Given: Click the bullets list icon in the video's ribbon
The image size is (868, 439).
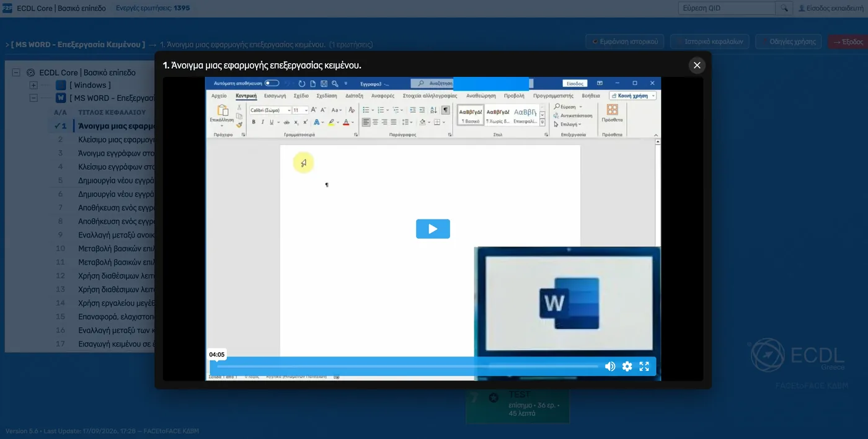Looking at the screenshot, I should point(366,110).
